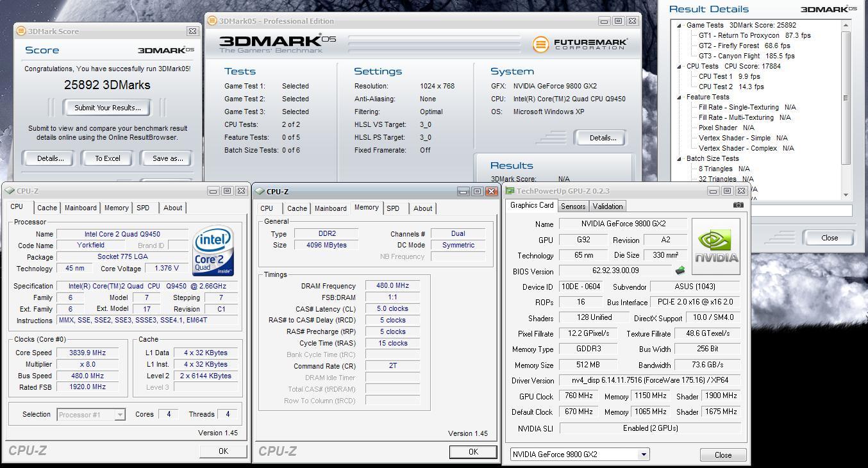This screenshot has width=868, height=468.
Task: Click OK in the left CPU-Z window
Action: (x=223, y=451)
